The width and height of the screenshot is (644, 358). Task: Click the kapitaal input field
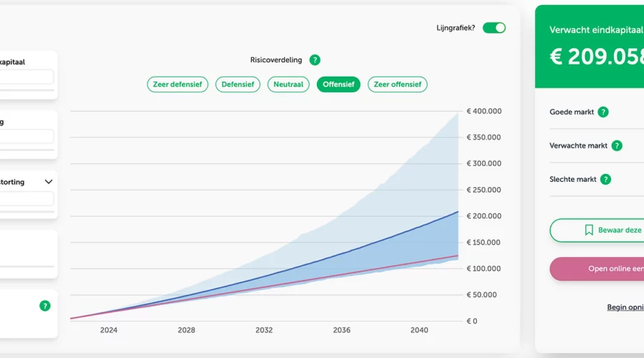(27, 77)
